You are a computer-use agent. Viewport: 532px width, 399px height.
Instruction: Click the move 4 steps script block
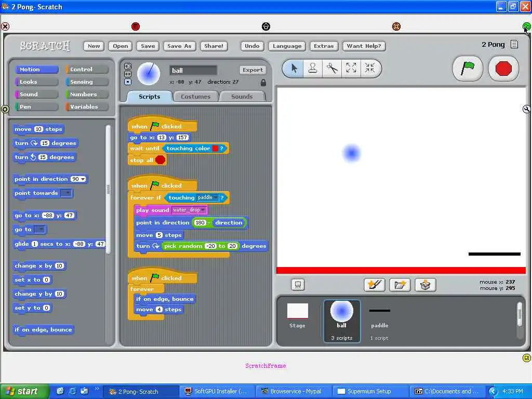pyautogui.click(x=158, y=310)
